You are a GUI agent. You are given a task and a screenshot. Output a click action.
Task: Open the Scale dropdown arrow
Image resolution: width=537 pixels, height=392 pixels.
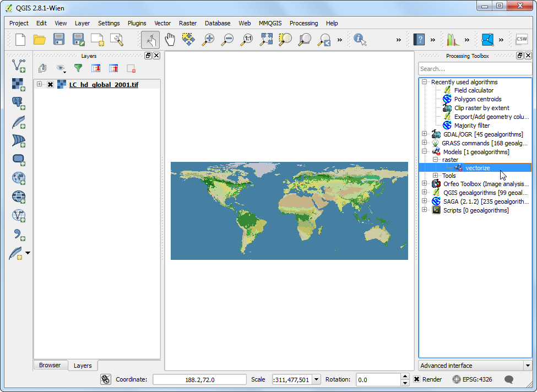317,379
